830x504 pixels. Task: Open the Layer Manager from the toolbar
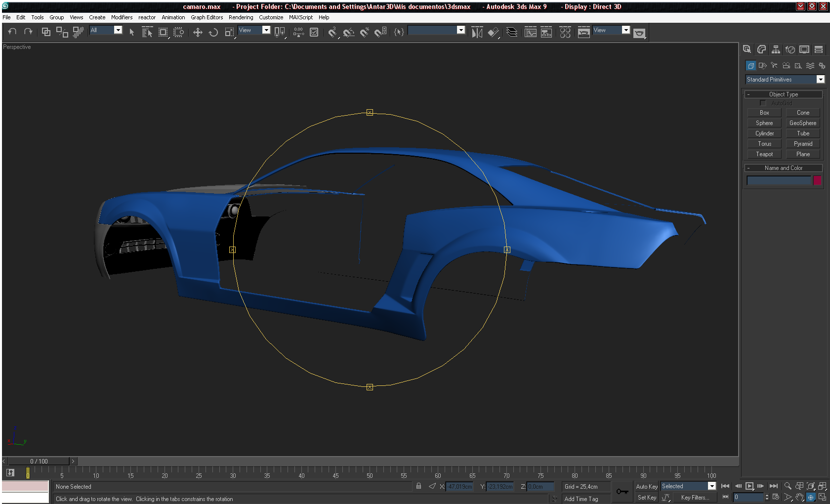[x=512, y=33]
